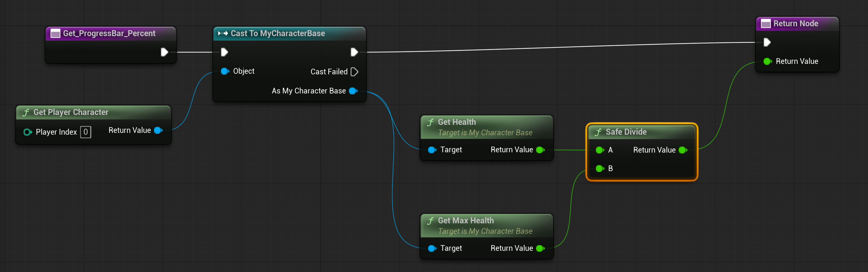
Task: Click the Cast Failed execution pin
Action: (x=354, y=72)
